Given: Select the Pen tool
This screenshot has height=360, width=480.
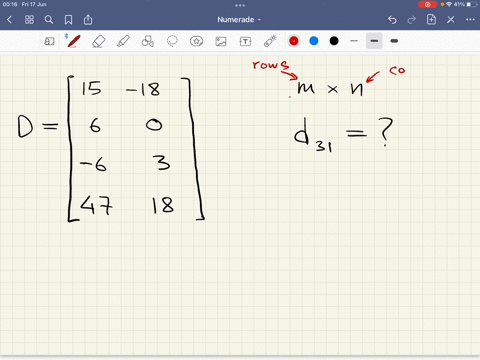Looking at the screenshot, I should pyautogui.click(x=73, y=41).
